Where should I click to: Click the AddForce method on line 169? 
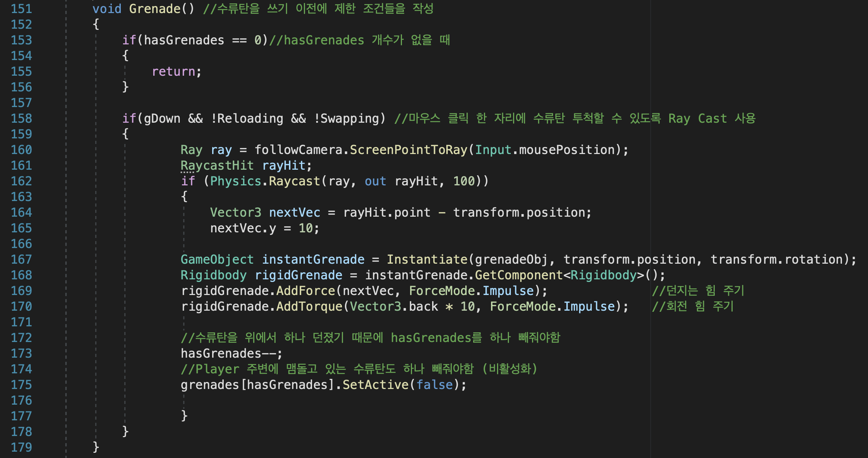point(305,291)
